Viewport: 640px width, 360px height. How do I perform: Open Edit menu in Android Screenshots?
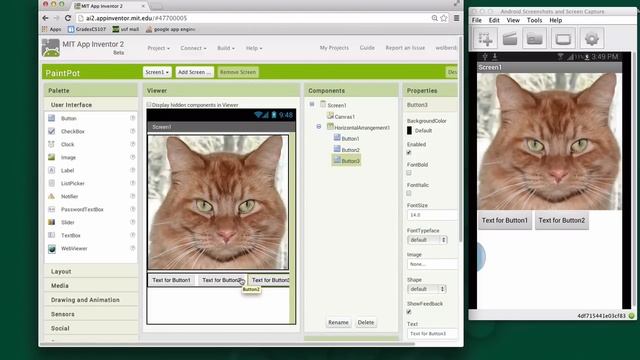(494, 20)
